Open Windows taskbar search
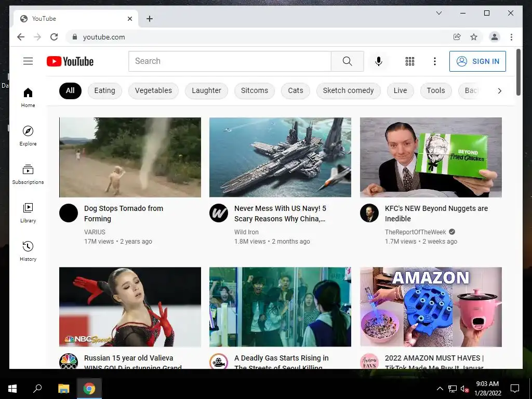This screenshot has width=532, height=399. point(37,389)
